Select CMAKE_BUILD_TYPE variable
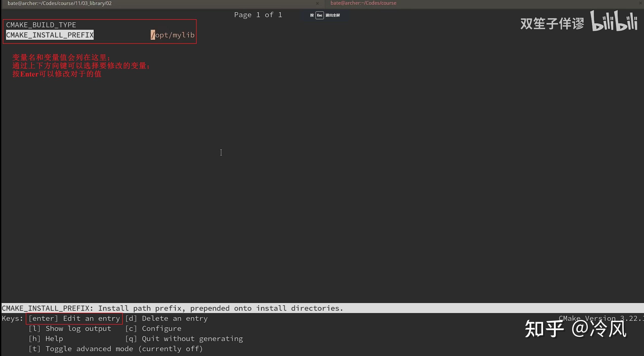 coord(41,25)
